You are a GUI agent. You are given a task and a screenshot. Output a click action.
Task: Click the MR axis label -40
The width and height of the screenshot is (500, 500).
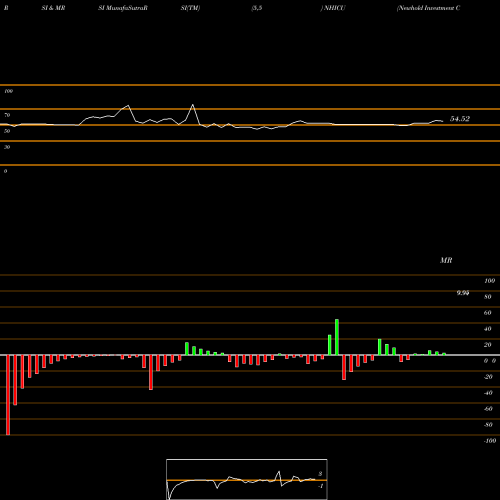(488, 393)
